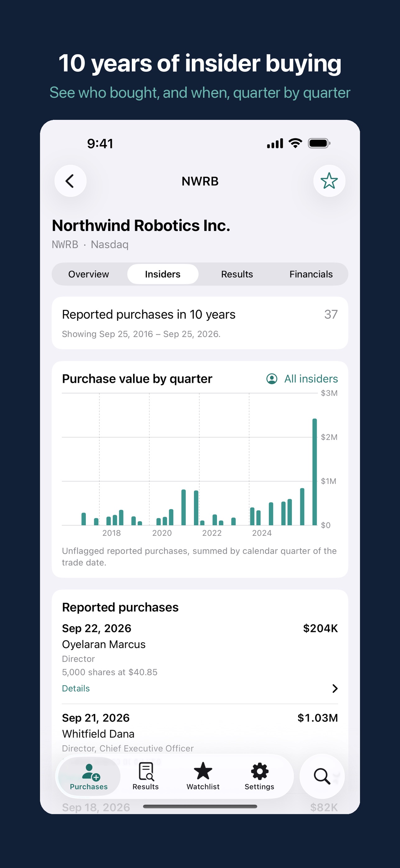
Task: Open Settings from the bottom bar
Action: point(259,776)
